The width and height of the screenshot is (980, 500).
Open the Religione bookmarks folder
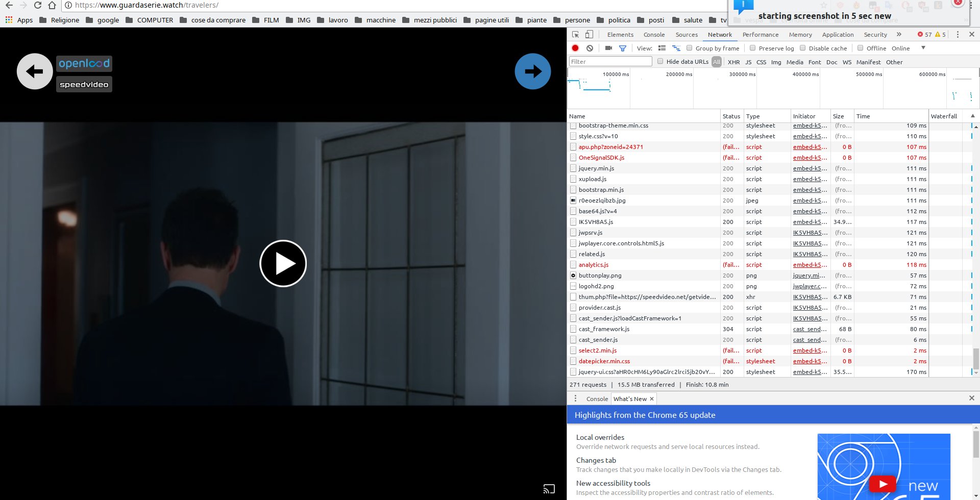[x=59, y=20]
